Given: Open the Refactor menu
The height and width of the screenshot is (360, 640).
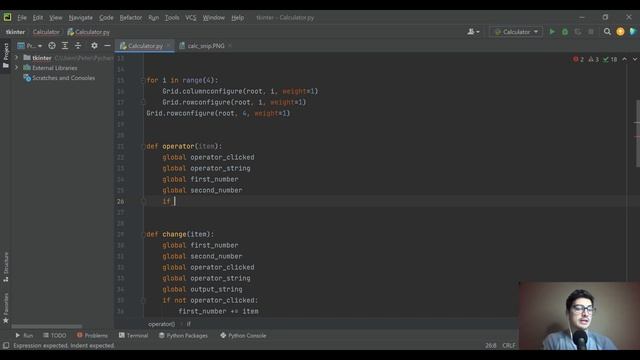Looking at the screenshot, I should [131, 18].
